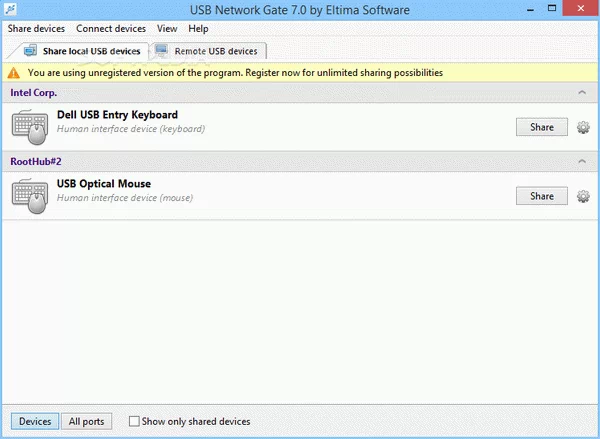Collapse the Intel Corp. group

(x=582, y=93)
